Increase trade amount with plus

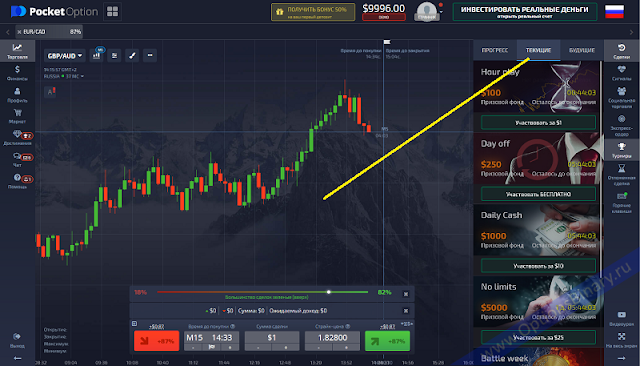[x=285, y=347]
